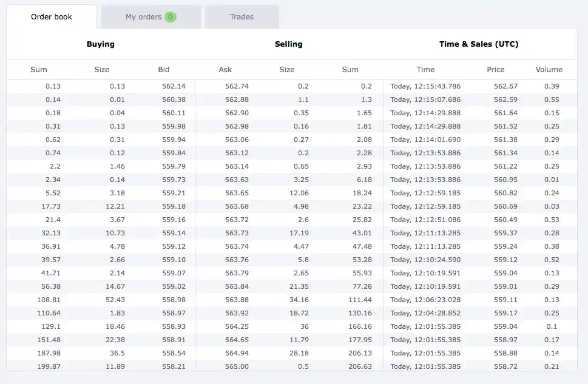Switch to the Trades tab
This screenshot has height=384, width=588.
click(242, 17)
